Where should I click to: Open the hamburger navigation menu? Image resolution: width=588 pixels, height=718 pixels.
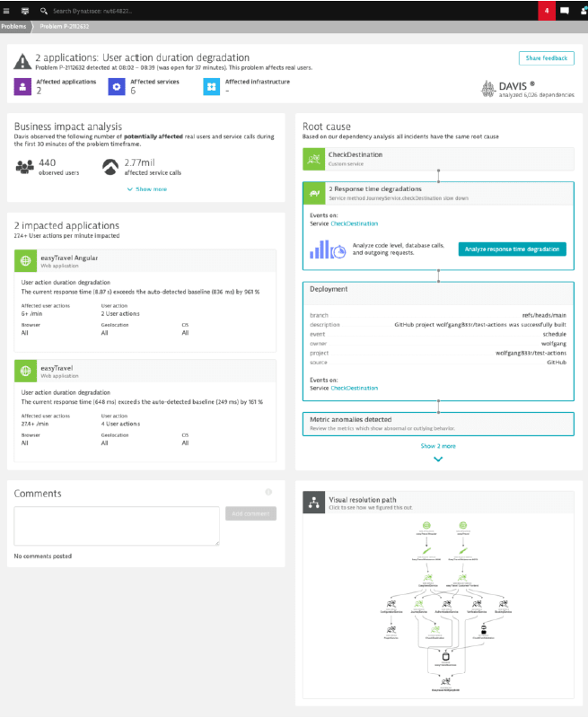click(x=6, y=11)
